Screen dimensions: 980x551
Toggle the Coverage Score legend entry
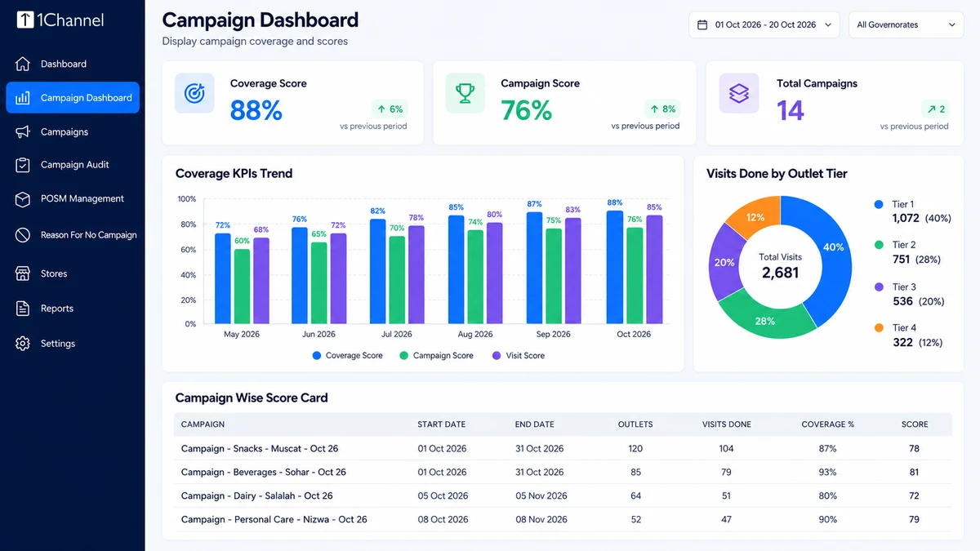347,356
